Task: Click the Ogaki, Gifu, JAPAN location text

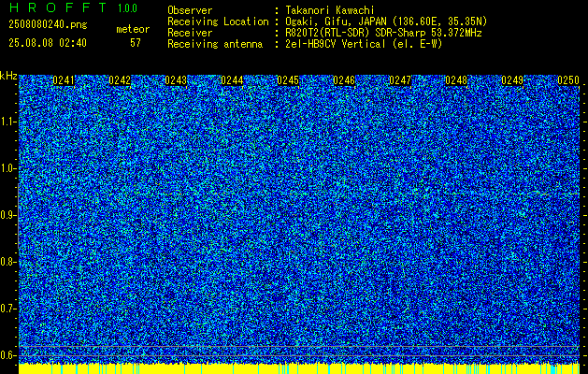Action: (x=386, y=22)
